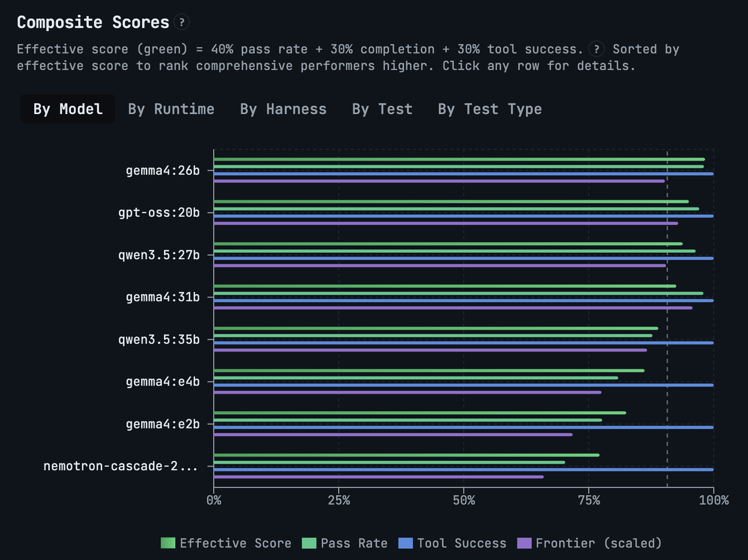748x560 pixels.
Task: Toggle Effective Score legend entry
Action: tap(226, 543)
